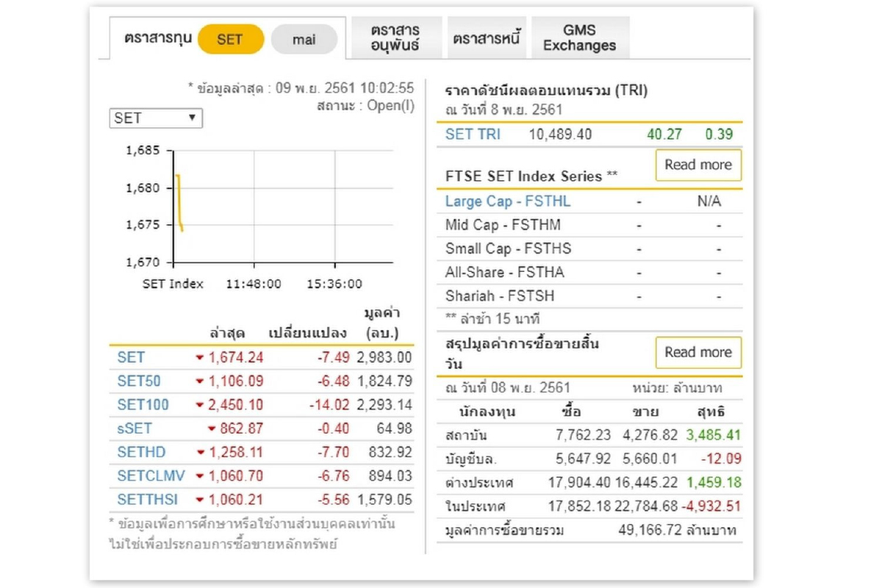Select the SET pill tab
882x588 pixels.
pyautogui.click(x=231, y=39)
